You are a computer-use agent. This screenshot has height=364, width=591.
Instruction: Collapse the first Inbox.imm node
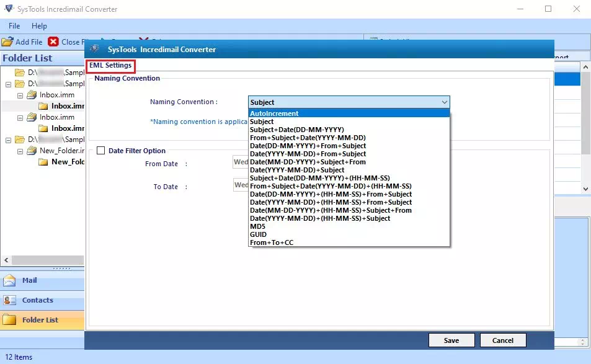pos(20,95)
